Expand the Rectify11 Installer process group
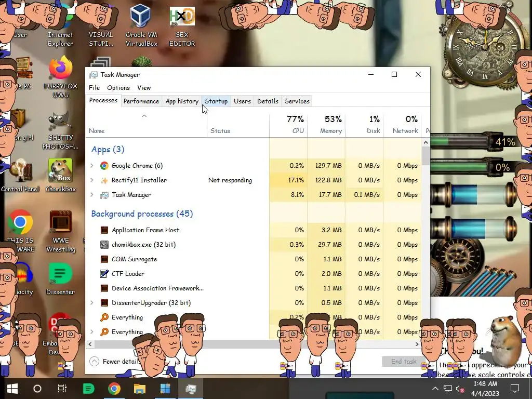Viewport: 532px width, 399px height. [91, 180]
